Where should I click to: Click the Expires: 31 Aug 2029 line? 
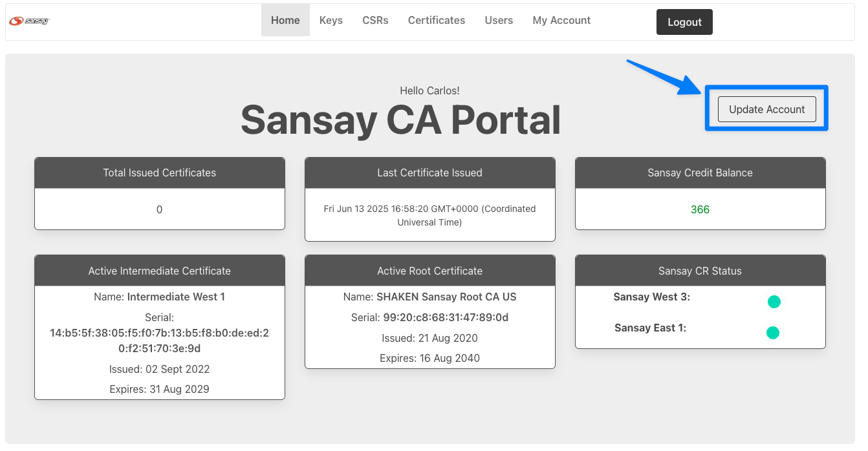[x=160, y=389]
